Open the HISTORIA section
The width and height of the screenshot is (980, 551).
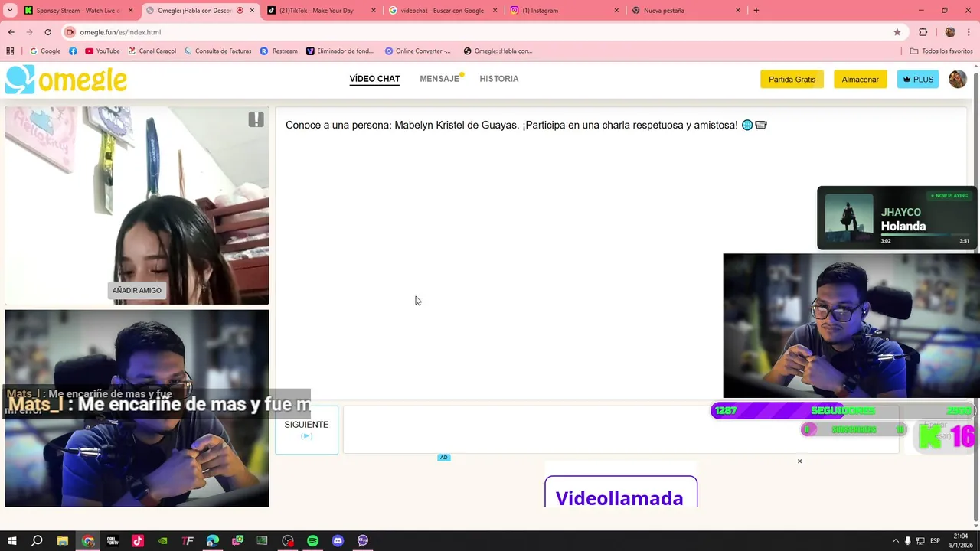[x=499, y=79]
